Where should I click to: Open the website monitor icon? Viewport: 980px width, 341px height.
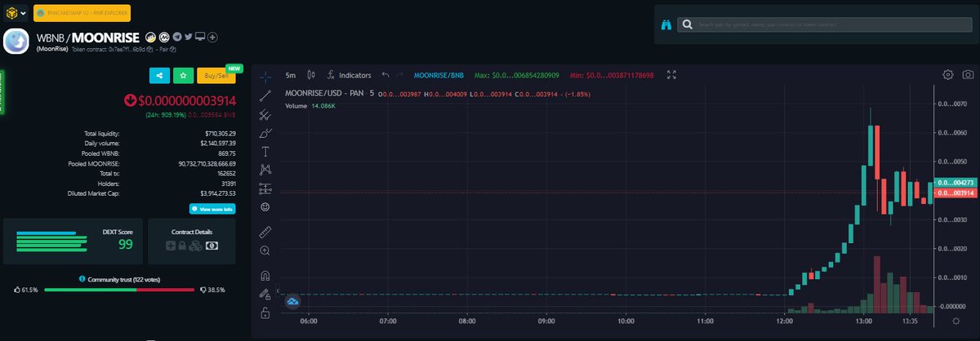click(201, 37)
